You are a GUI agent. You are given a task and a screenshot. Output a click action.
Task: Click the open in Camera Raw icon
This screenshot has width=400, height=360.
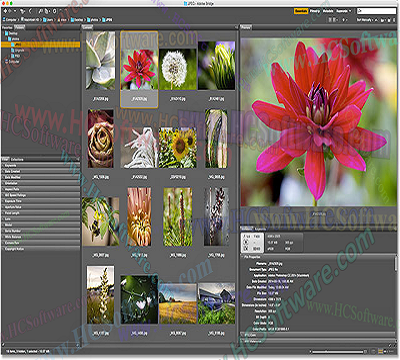point(54,11)
